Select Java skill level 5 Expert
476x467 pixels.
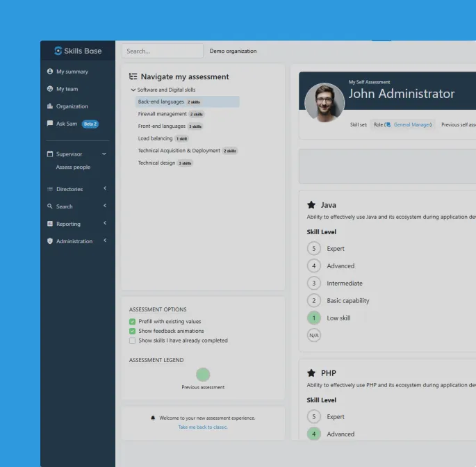(314, 249)
